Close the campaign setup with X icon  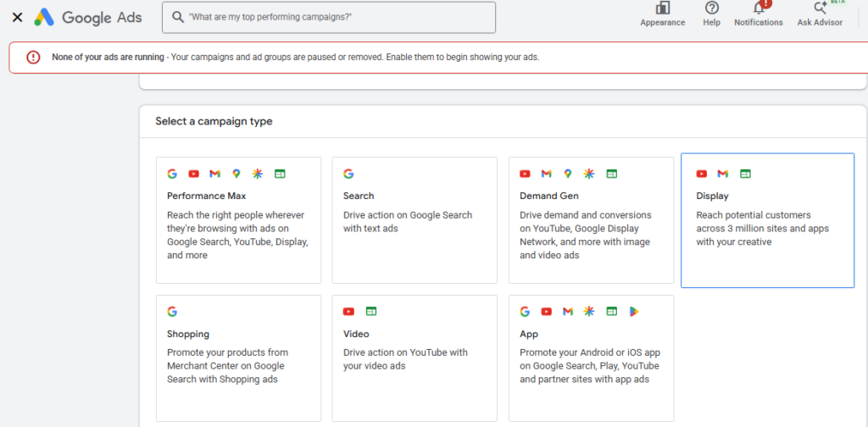[17, 18]
